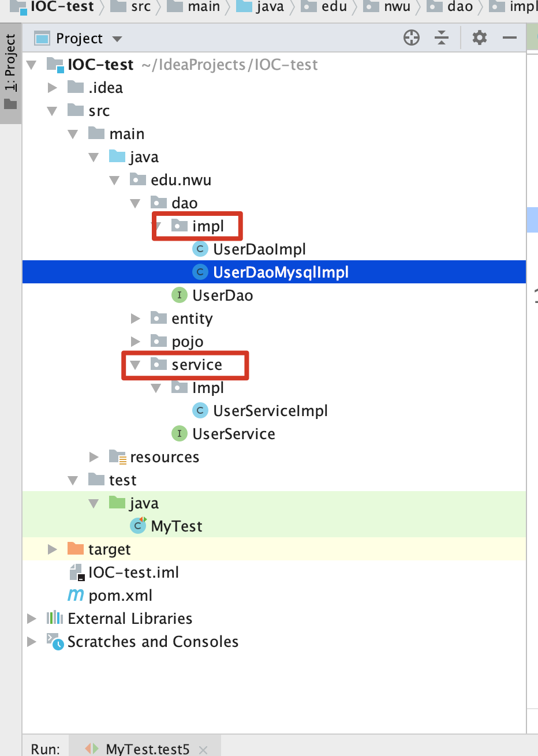538x756 pixels.
Task: Select the MyTest test class
Action: click(x=177, y=526)
